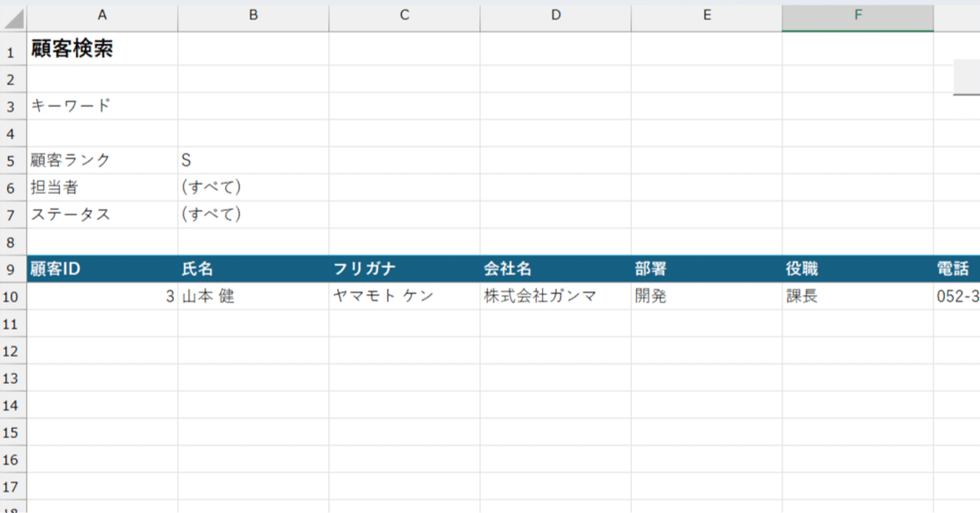Click the キーワード entry cell beside the label
Viewport: 980px width, 513px height.
click(x=253, y=105)
